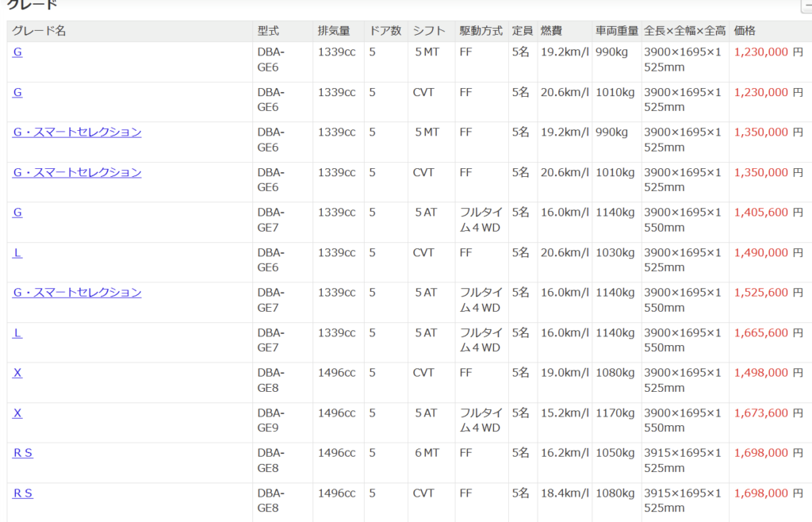The image size is (812, 522).
Task: Open the X grade link priced 1,673,600 円
Action: [x=17, y=413]
